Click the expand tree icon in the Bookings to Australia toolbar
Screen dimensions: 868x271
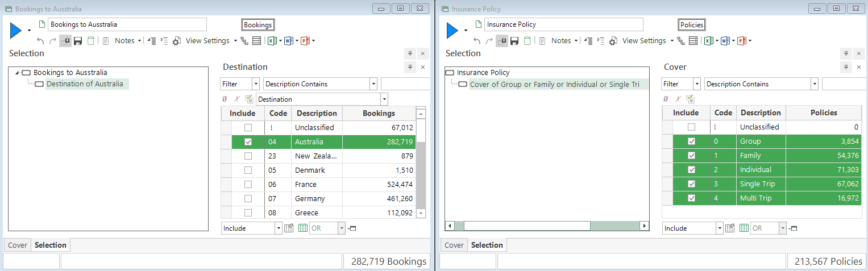tap(164, 41)
